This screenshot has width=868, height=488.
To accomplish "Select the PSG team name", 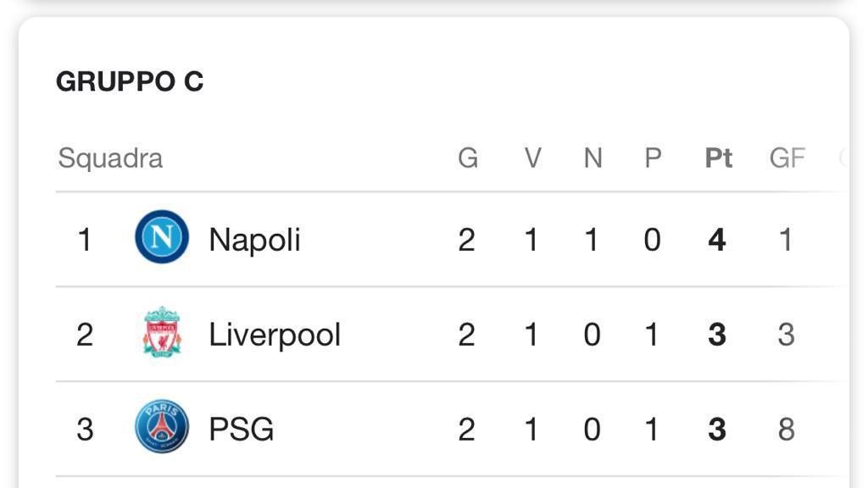I will [242, 430].
